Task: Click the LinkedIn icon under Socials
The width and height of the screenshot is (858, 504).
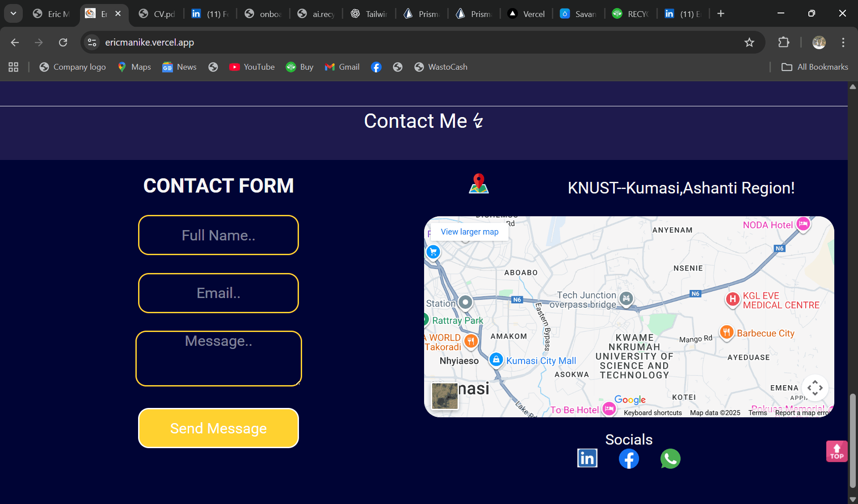Action: point(587,458)
